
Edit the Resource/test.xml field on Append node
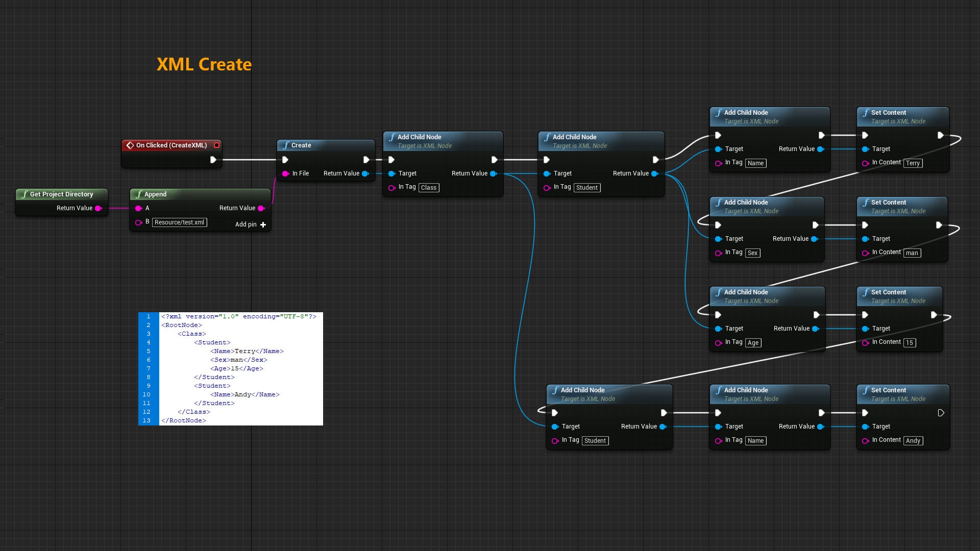tap(180, 222)
